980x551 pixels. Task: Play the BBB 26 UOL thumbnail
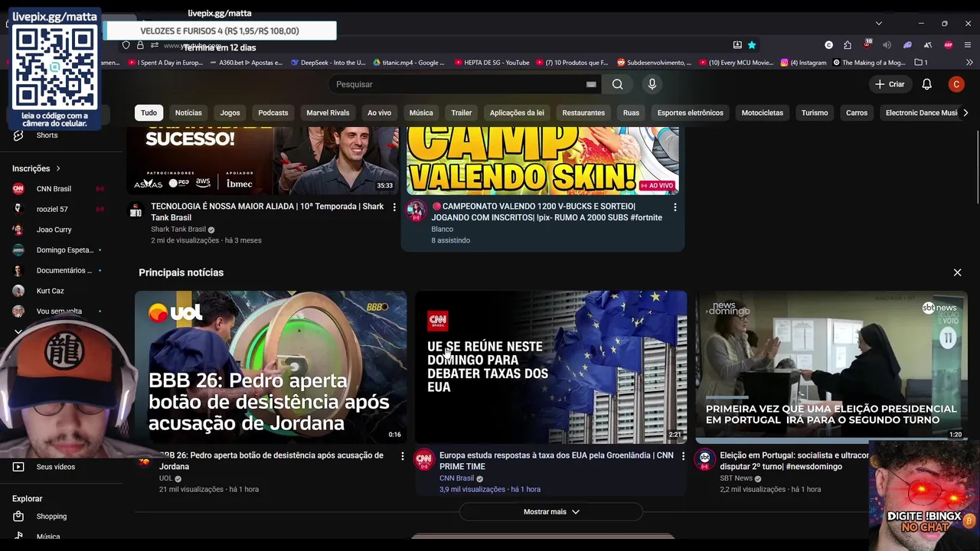(x=270, y=367)
